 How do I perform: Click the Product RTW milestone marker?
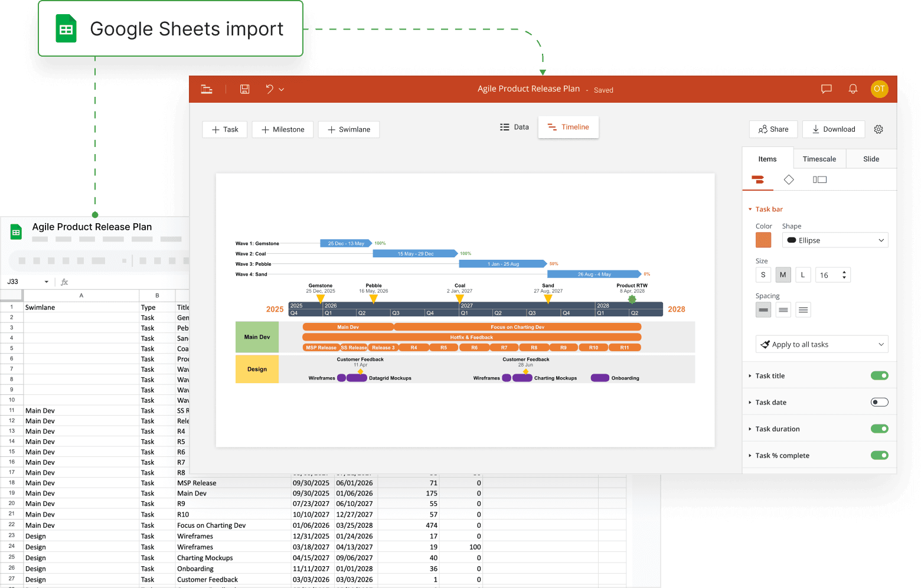pos(632,299)
